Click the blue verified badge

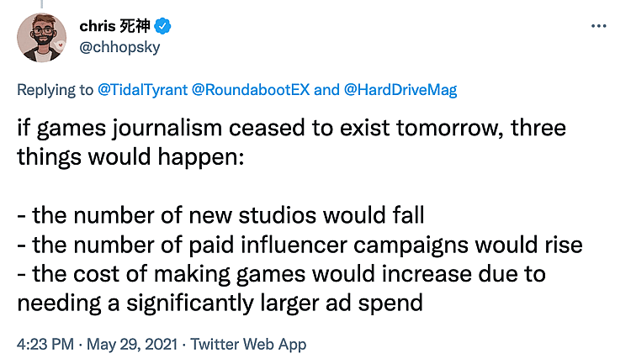(x=163, y=26)
